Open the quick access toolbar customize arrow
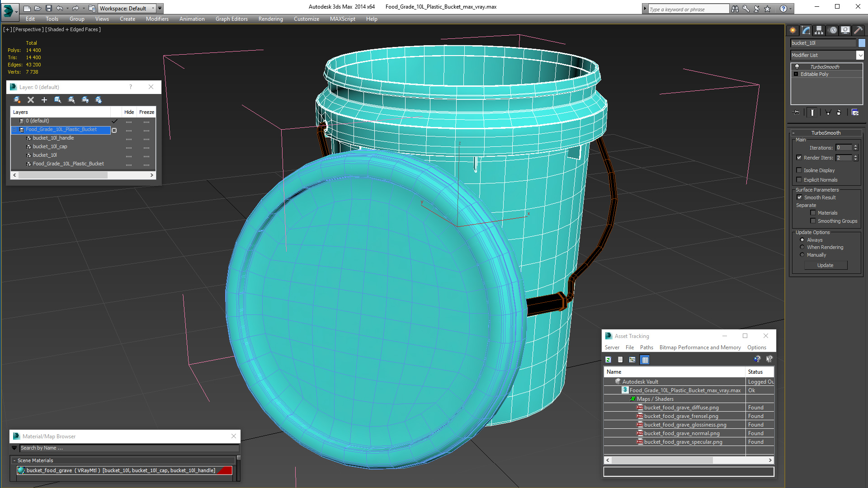Image resolution: width=868 pixels, height=488 pixels. pos(160,8)
